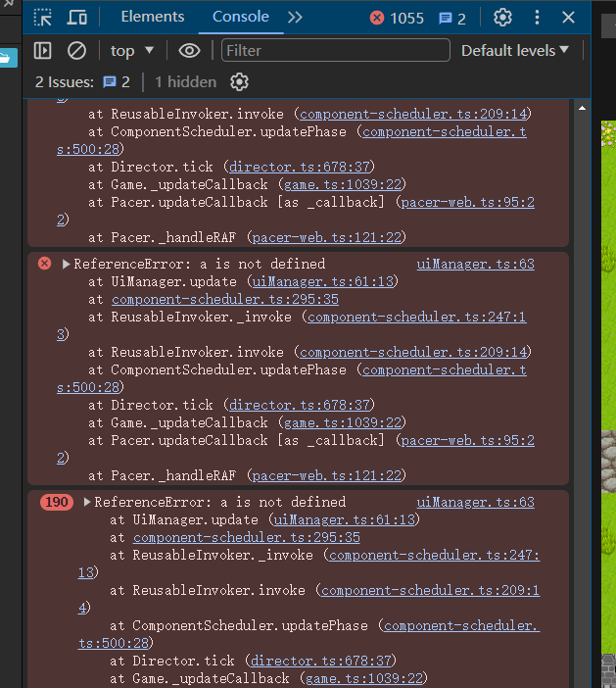Click the 190 repeat count badge

click(57, 502)
